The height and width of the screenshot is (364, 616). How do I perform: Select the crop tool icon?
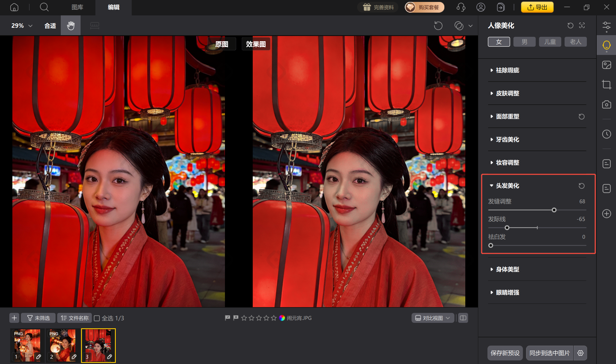click(x=606, y=84)
